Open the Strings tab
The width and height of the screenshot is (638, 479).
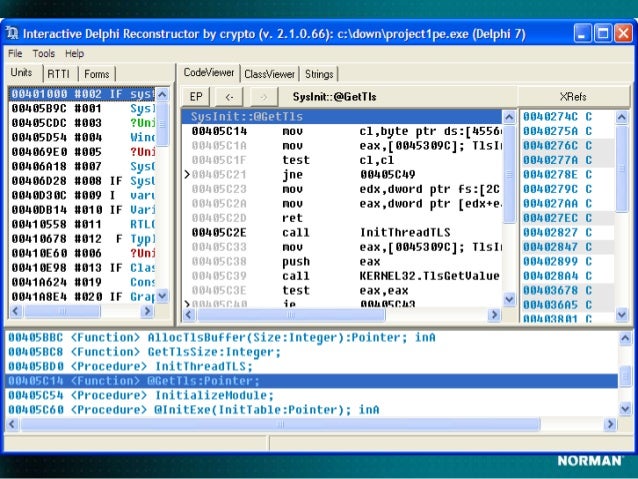(319, 74)
